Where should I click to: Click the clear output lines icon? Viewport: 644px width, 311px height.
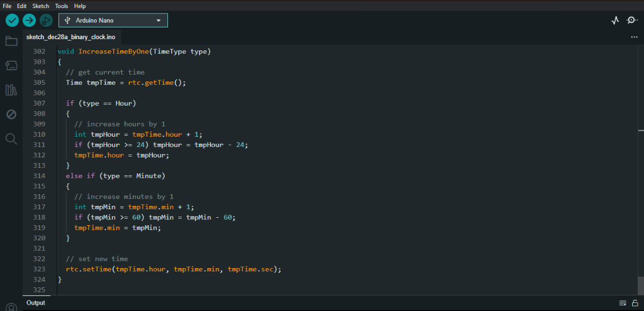click(x=623, y=303)
